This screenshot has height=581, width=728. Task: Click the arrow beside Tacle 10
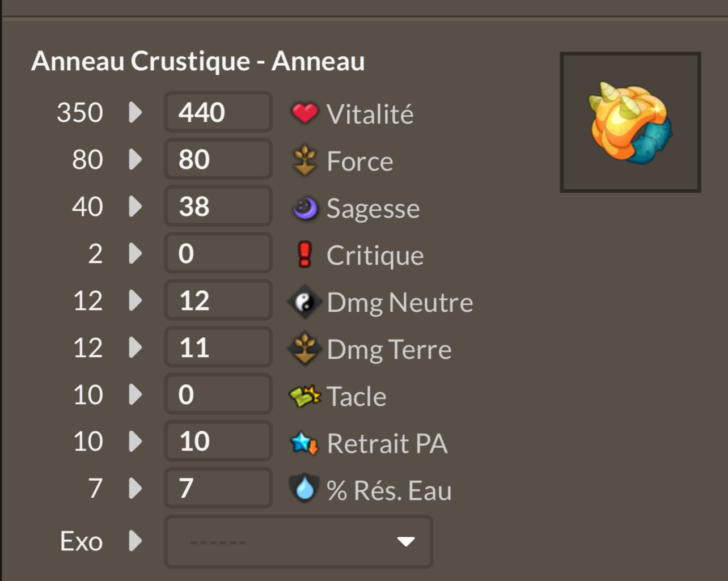tap(135, 395)
